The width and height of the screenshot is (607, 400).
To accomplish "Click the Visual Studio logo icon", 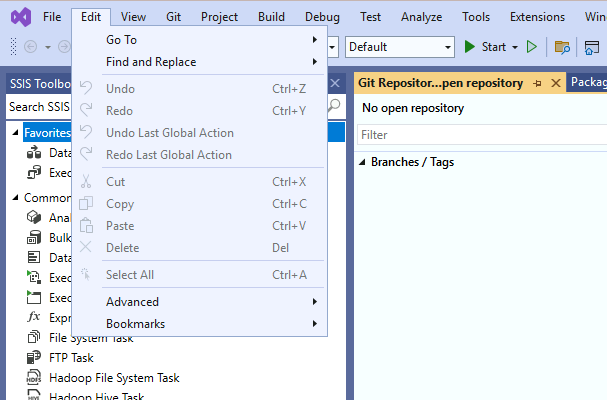I will coord(21,17).
